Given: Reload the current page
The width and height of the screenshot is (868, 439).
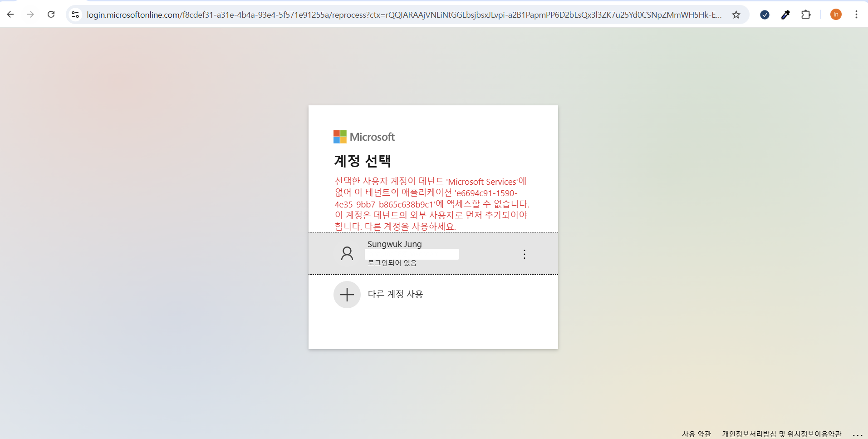Looking at the screenshot, I should [51, 15].
